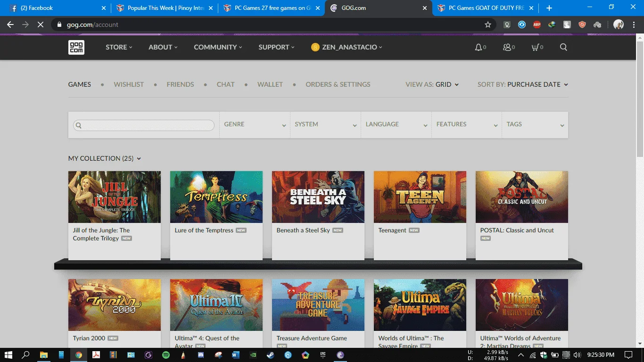The width and height of the screenshot is (644, 362).
Task: Switch to the Facebook browser tab
Action: pyautogui.click(x=57, y=8)
